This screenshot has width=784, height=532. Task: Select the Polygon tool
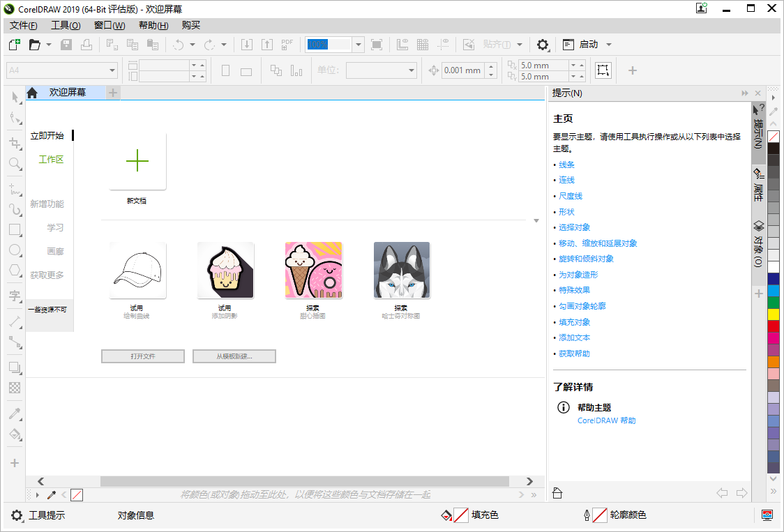click(15, 271)
